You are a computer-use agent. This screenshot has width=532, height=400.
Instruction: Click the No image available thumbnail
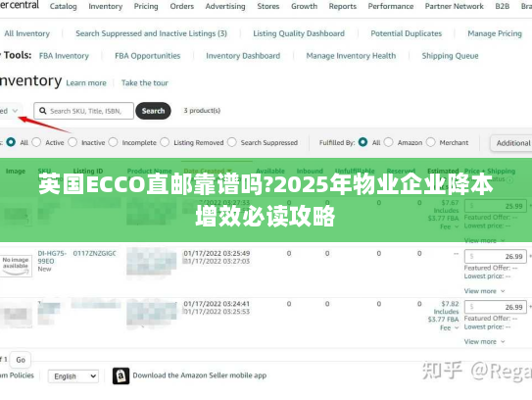[16, 266]
